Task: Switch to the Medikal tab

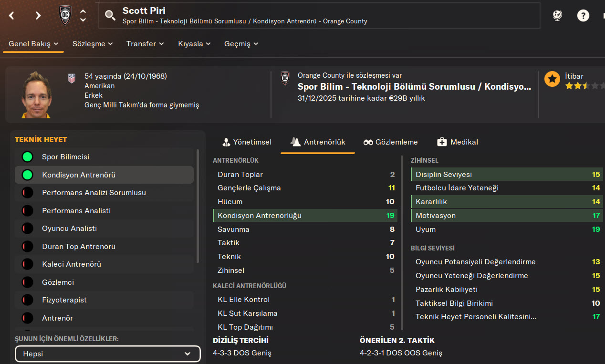Action: pyautogui.click(x=457, y=142)
